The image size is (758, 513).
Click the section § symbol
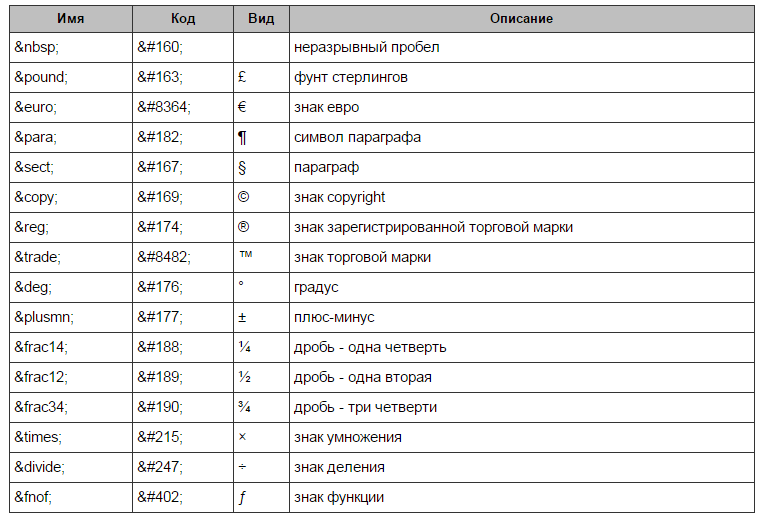[x=242, y=167]
